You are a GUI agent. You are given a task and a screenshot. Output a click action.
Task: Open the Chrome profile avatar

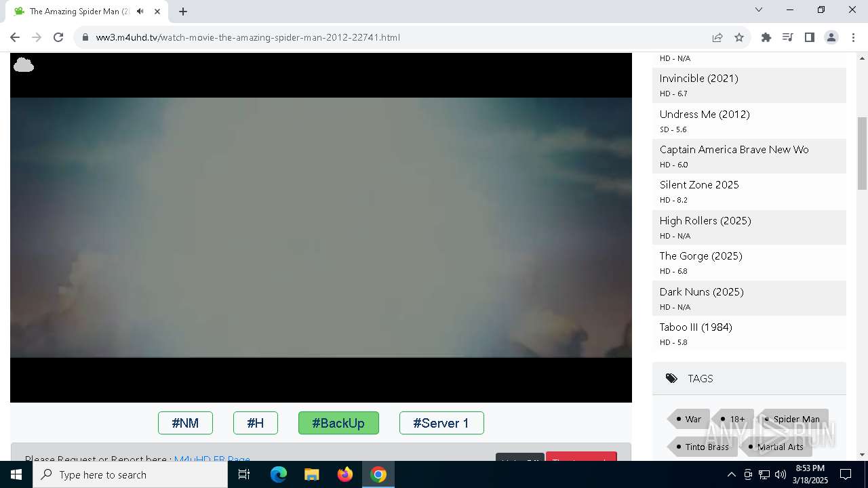pos(831,37)
